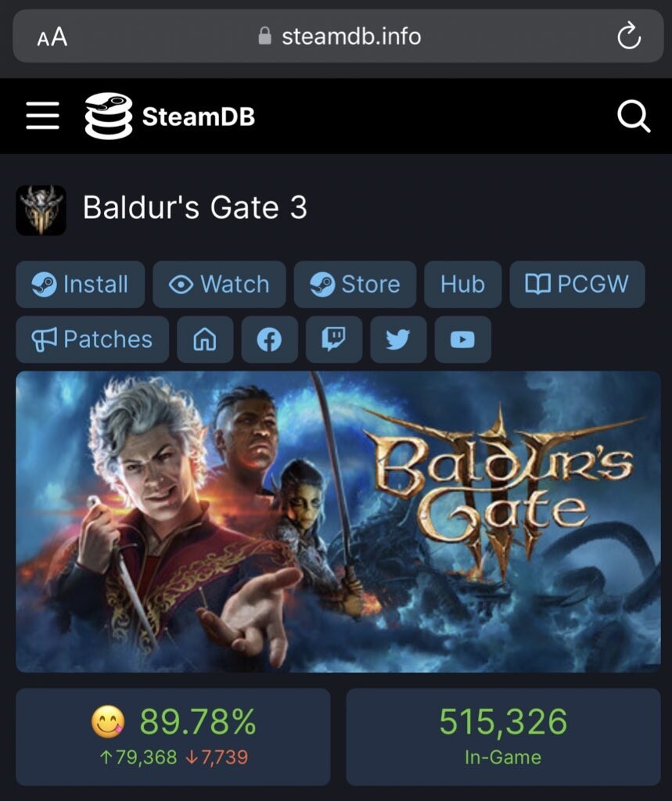Image resolution: width=672 pixels, height=801 pixels.
Task: Reload the page with the refresh icon
Action: pos(628,36)
